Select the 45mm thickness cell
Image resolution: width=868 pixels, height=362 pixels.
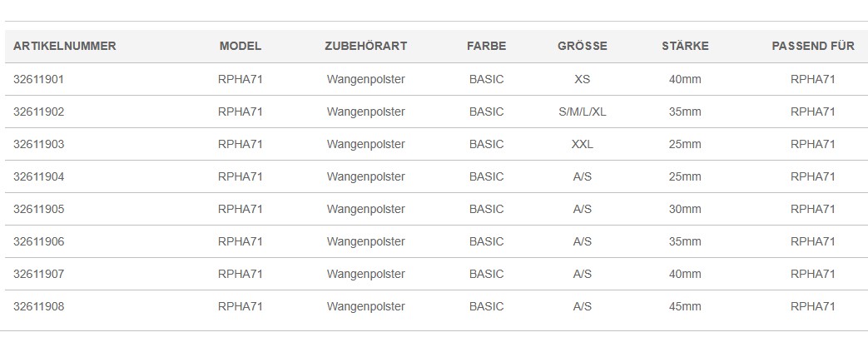tap(685, 306)
